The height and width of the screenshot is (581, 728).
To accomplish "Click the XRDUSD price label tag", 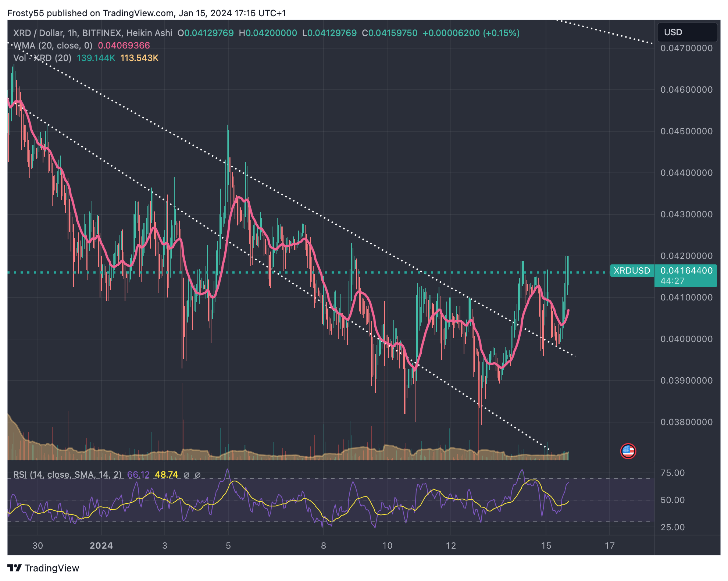I will pyautogui.click(x=632, y=271).
